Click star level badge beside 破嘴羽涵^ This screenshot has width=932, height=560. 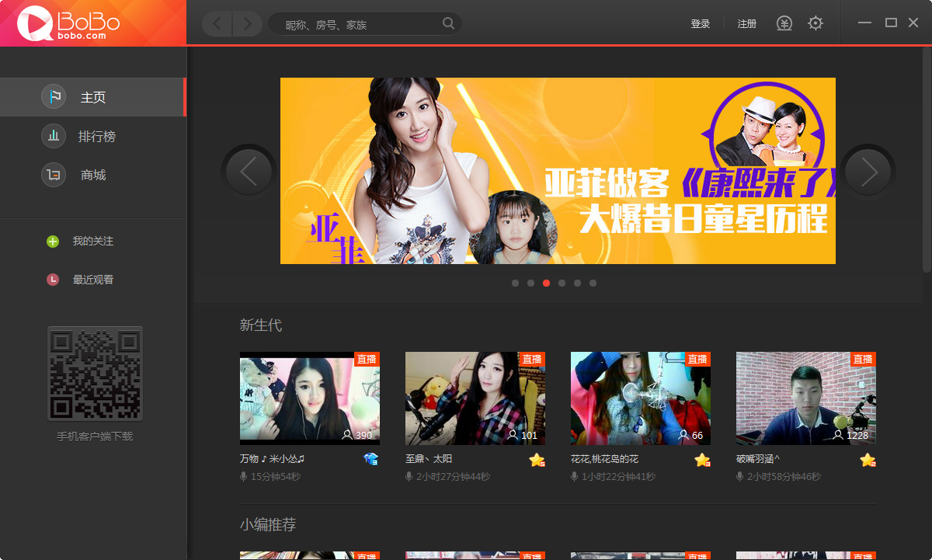point(868,460)
